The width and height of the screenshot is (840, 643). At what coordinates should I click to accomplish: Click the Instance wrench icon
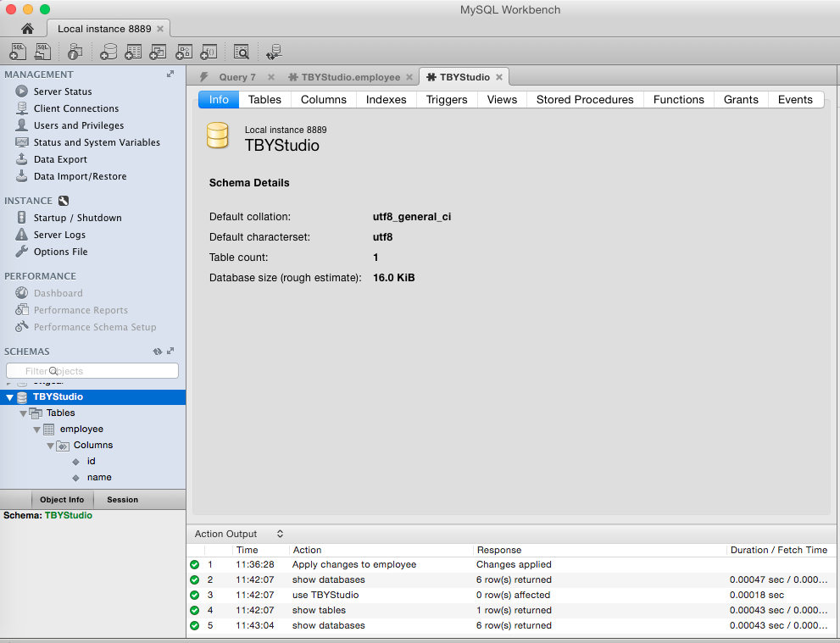[64, 201]
